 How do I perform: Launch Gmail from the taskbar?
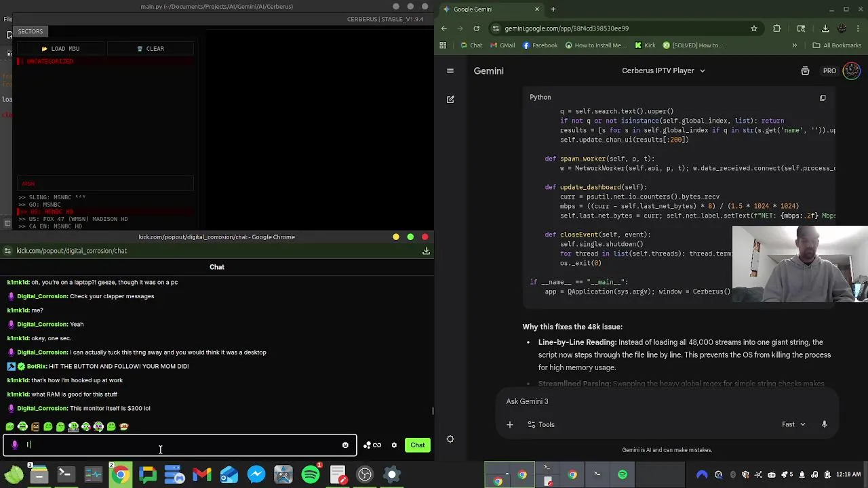(202, 474)
